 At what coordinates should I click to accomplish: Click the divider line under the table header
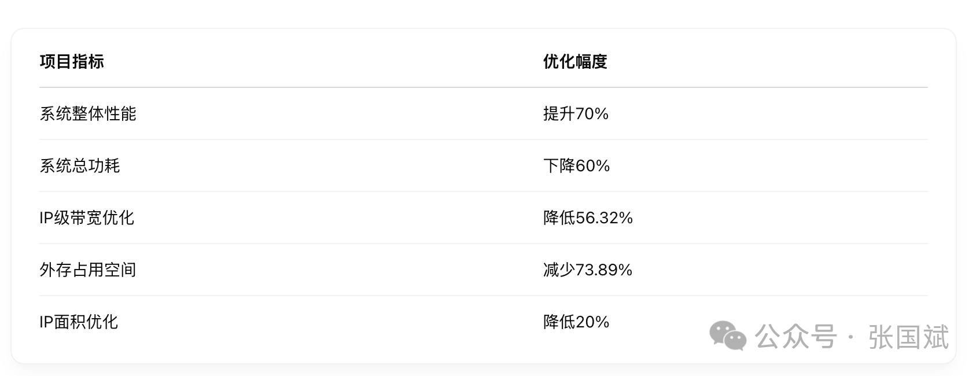click(x=483, y=87)
